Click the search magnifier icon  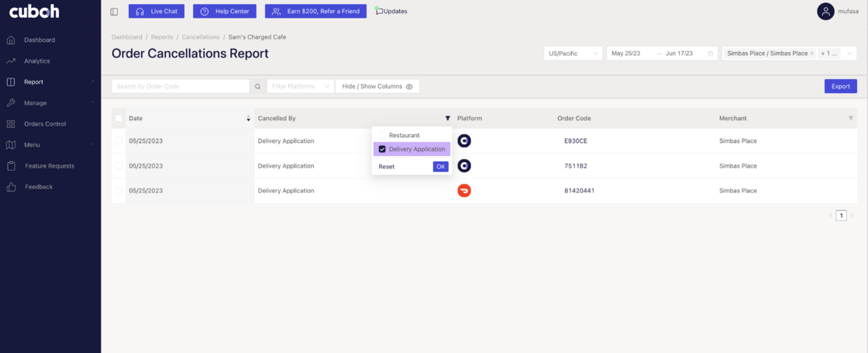tap(258, 87)
